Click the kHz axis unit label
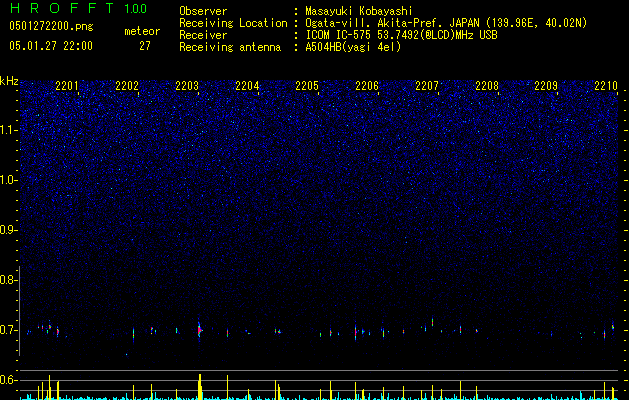This screenshot has width=629, height=400. [x=9, y=81]
